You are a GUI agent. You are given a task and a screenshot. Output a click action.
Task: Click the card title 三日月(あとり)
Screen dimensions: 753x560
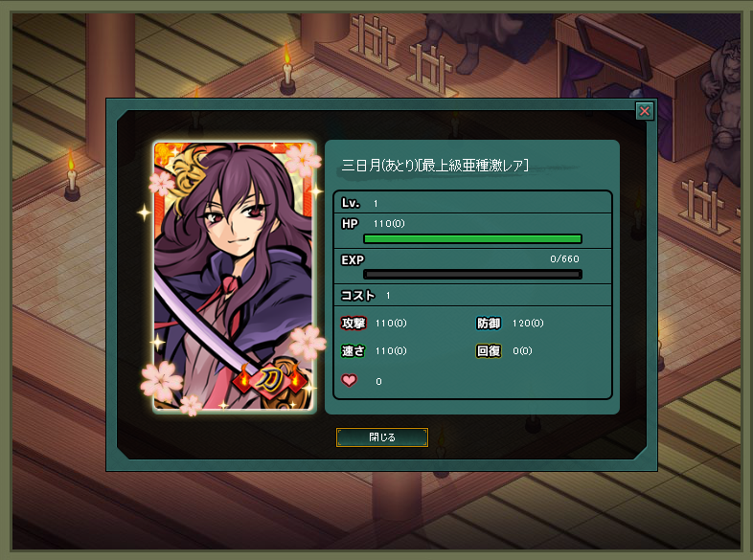coord(380,166)
